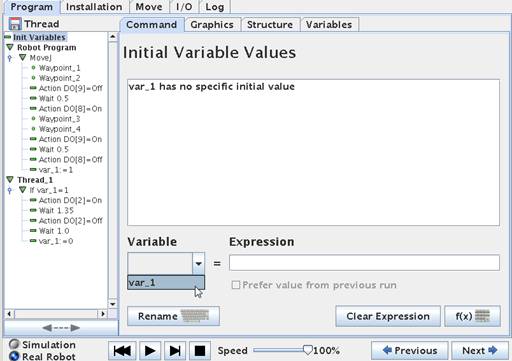Open the Structure tab

270,25
